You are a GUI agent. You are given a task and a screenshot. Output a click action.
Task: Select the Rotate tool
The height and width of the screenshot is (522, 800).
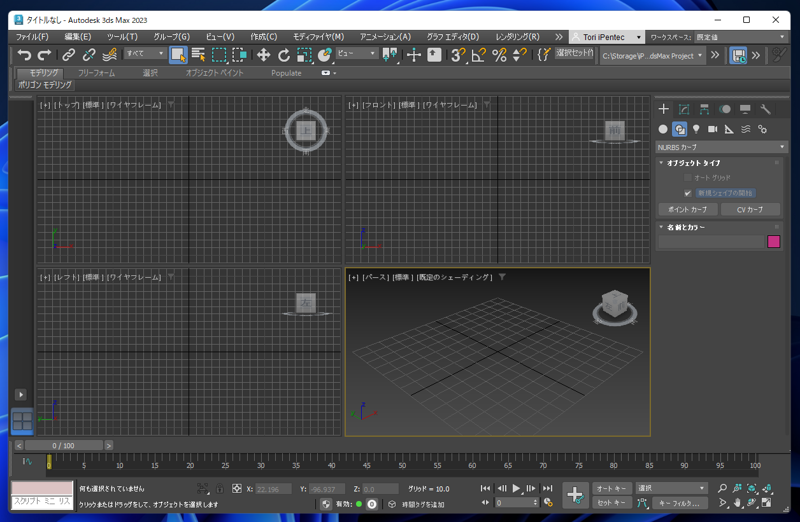[284, 55]
